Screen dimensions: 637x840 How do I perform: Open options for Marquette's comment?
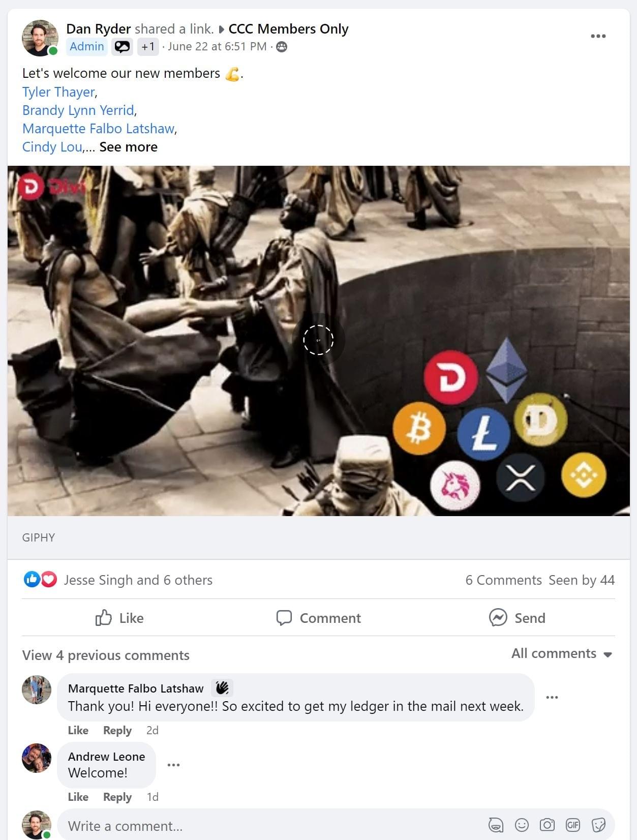tap(552, 697)
